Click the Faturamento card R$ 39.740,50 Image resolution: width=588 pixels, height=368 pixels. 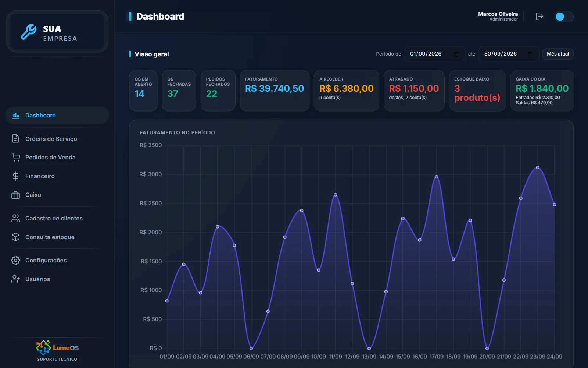pyautogui.click(x=275, y=91)
